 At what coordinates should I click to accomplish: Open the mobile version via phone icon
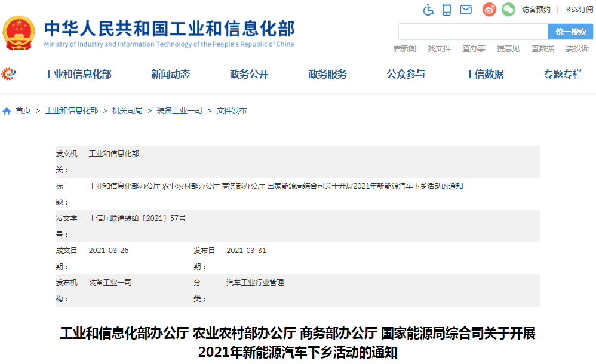[447, 10]
